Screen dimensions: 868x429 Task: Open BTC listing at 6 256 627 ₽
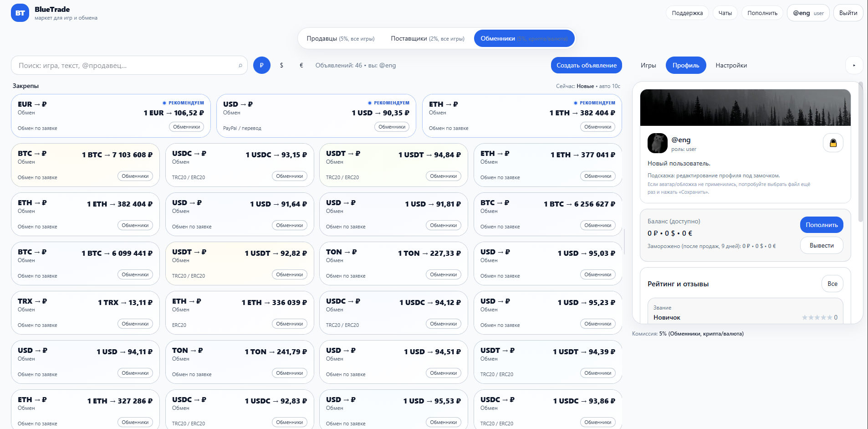click(548, 214)
